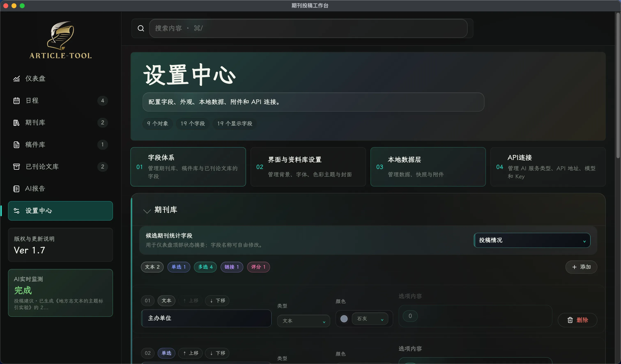This screenshot has width=621, height=364.
Task: Filter by 多选 4 chip
Action: pyautogui.click(x=205, y=267)
